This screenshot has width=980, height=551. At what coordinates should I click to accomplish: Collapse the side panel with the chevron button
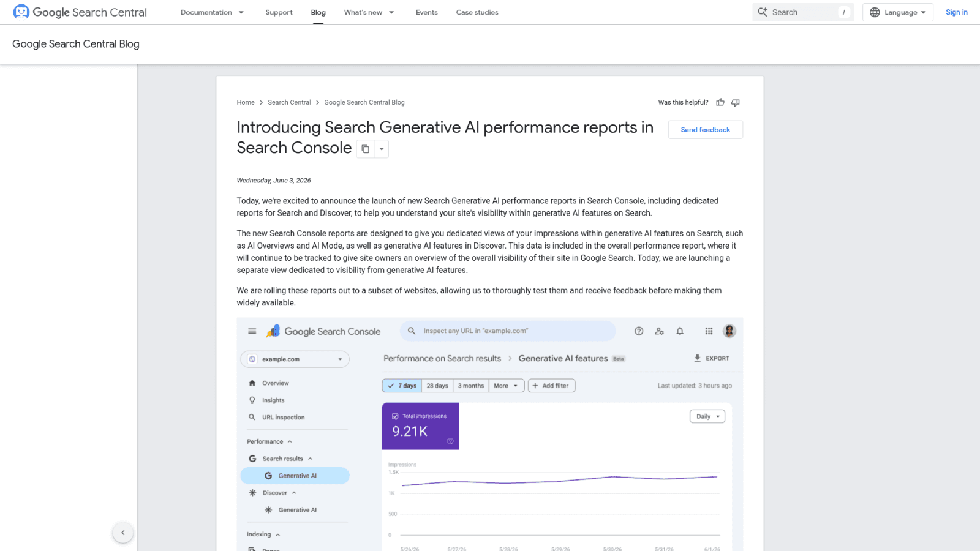click(x=123, y=533)
